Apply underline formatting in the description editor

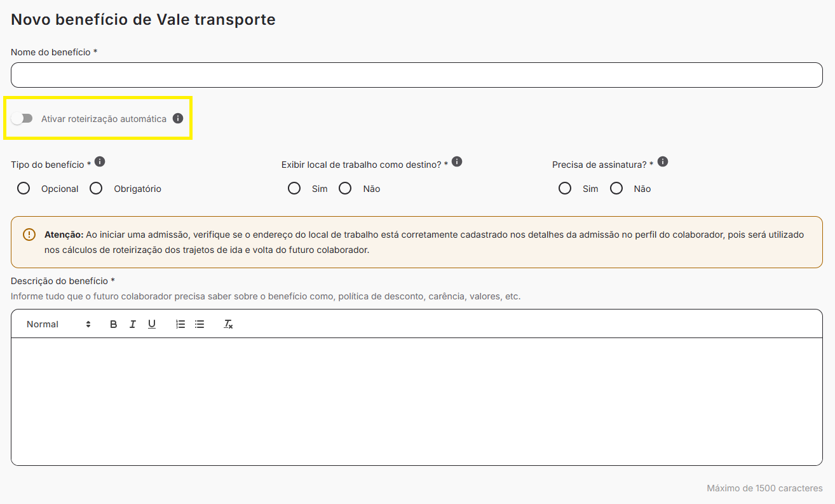click(x=151, y=324)
